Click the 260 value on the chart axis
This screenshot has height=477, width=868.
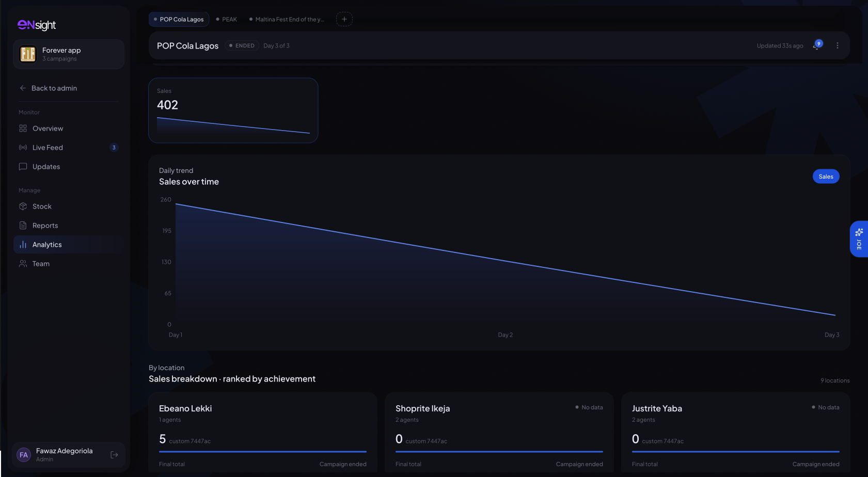pyautogui.click(x=166, y=200)
